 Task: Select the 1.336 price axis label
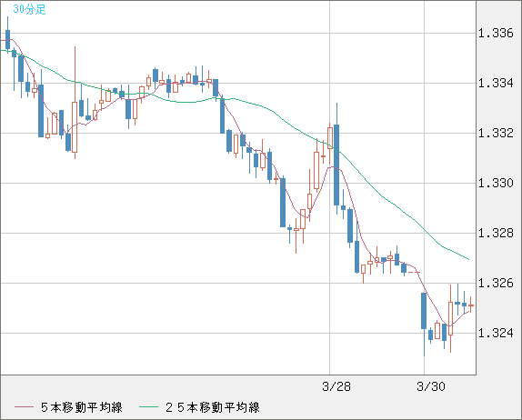click(496, 33)
